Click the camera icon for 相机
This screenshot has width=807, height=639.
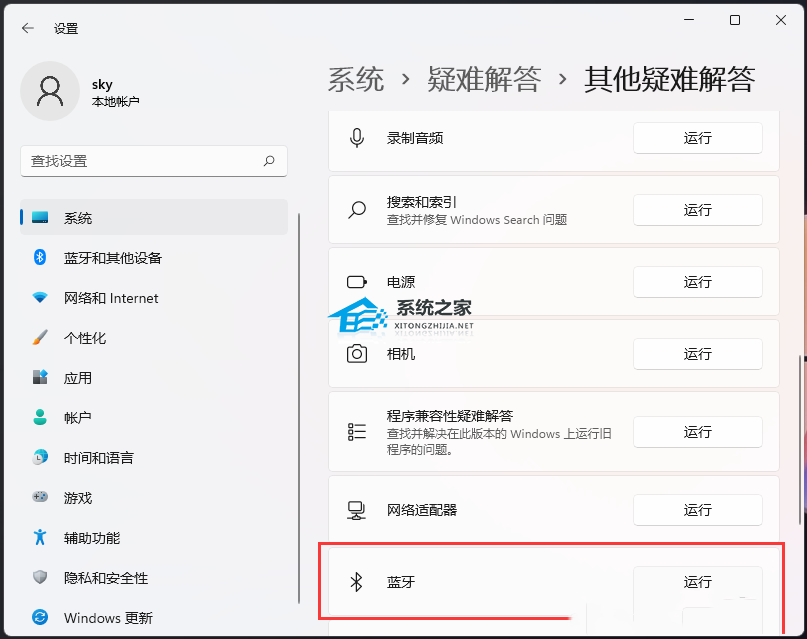pyautogui.click(x=357, y=354)
